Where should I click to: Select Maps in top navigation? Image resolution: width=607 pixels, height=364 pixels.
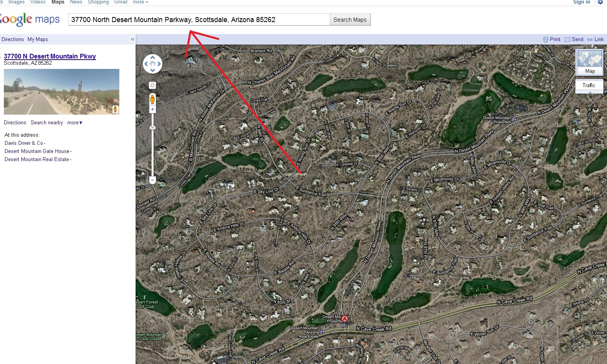[58, 2]
